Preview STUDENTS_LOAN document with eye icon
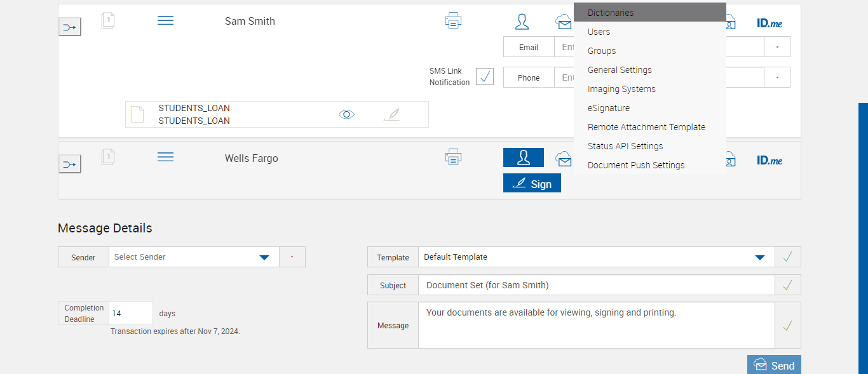The width and height of the screenshot is (868, 374). tap(346, 114)
